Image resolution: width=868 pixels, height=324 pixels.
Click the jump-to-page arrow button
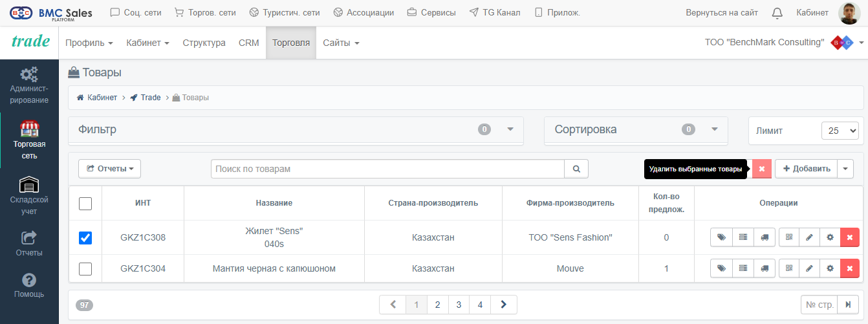pyautogui.click(x=848, y=305)
